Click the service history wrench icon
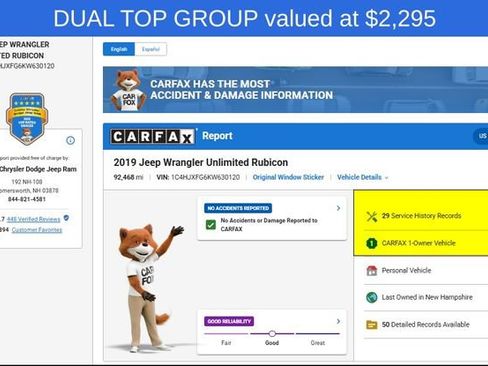 pyautogui.click(x=372, y=216)
